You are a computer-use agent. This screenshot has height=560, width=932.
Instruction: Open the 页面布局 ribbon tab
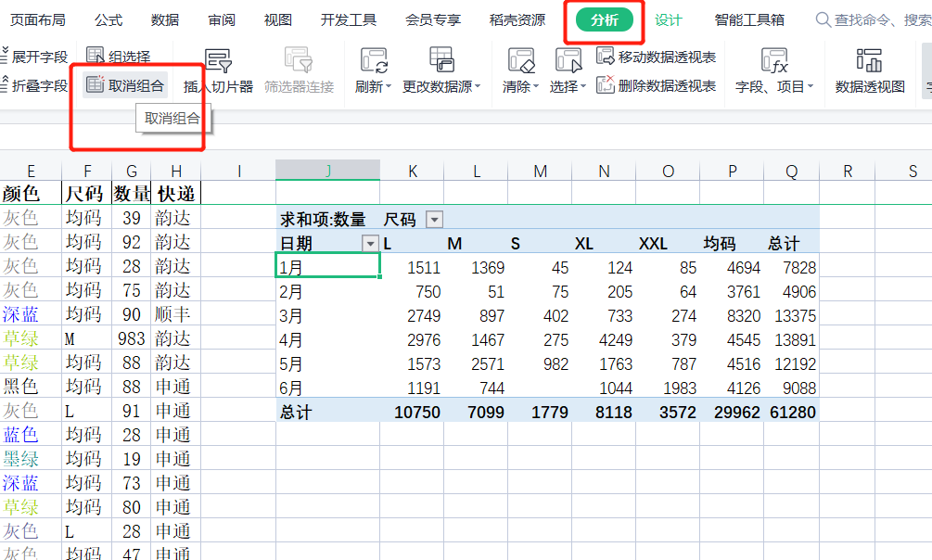[x=37, y=19]
